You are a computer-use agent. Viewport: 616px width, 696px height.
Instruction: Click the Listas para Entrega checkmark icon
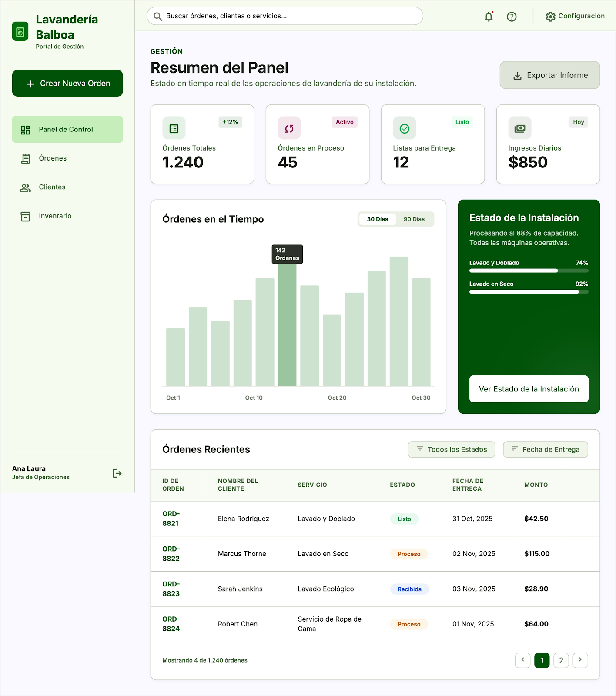coord(405,128)
